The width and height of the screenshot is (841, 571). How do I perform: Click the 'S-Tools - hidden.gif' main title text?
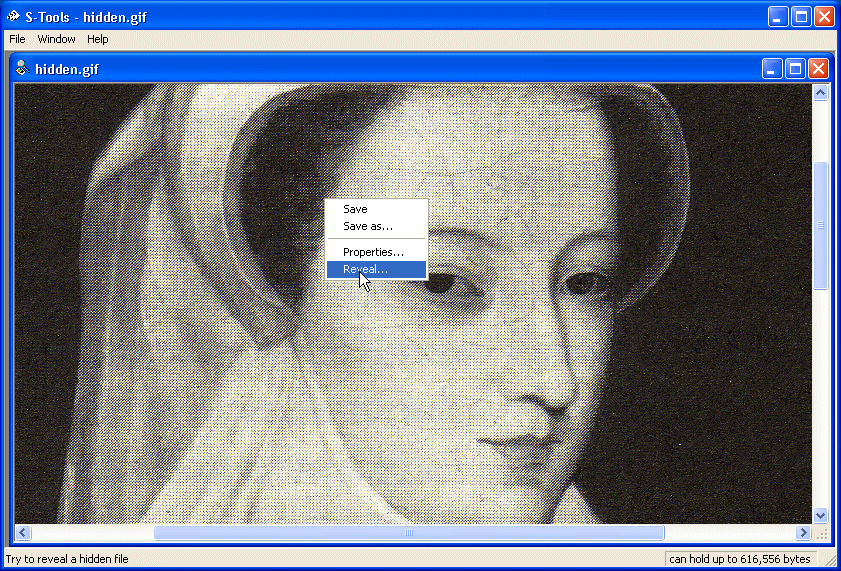coord(86,17)
